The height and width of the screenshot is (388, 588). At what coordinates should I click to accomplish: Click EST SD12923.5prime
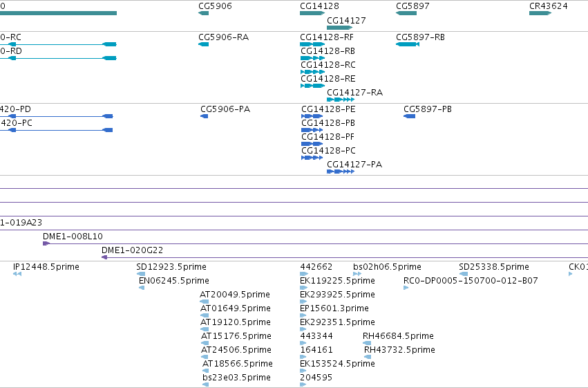click(171, 267)
